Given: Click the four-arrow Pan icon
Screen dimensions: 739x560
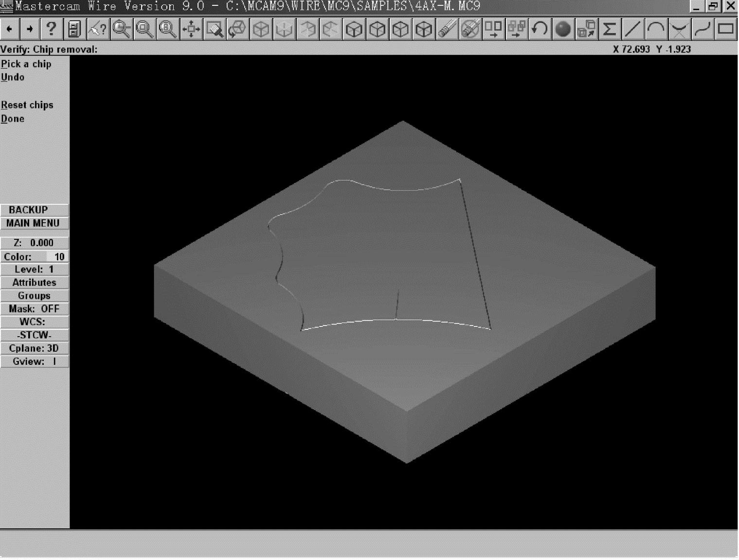Looking at the screenshot, I should click(x=191, y=29).
